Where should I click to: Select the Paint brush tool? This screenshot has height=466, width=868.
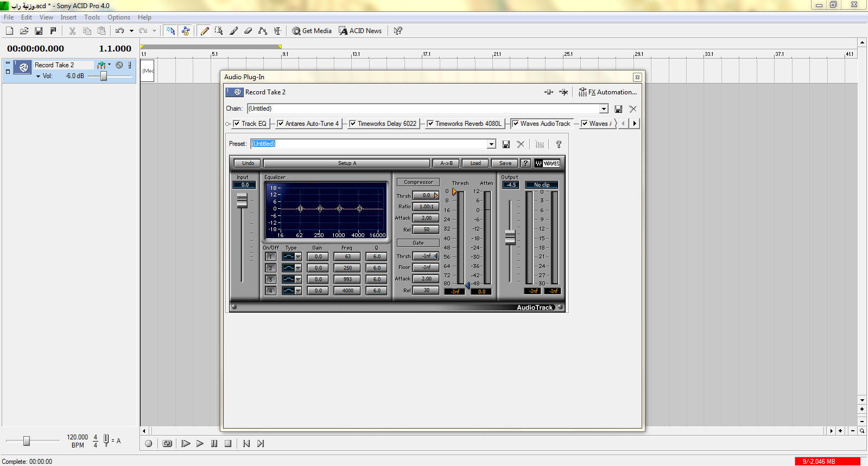233,31
